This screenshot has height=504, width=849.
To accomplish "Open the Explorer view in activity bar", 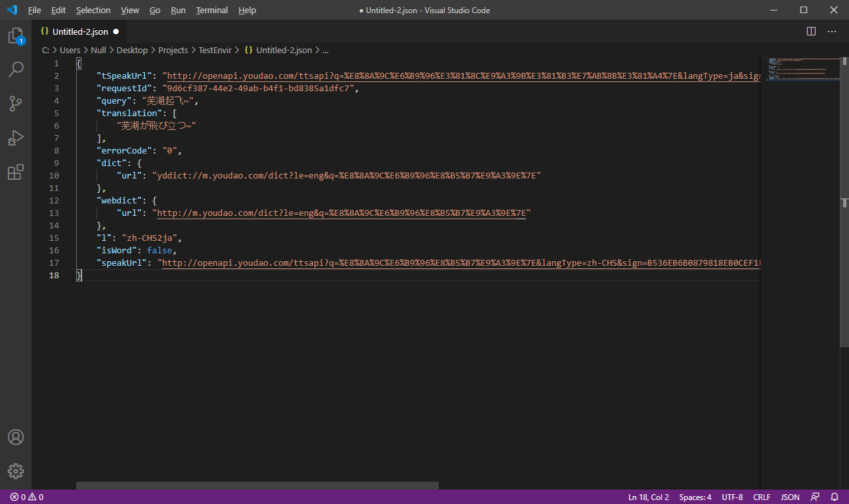I will click(x=16, y=36).
